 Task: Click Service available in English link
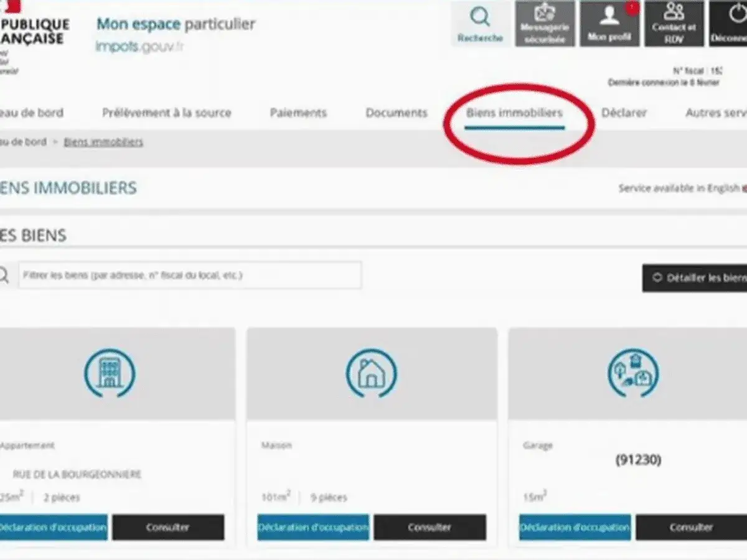[679, 188]
